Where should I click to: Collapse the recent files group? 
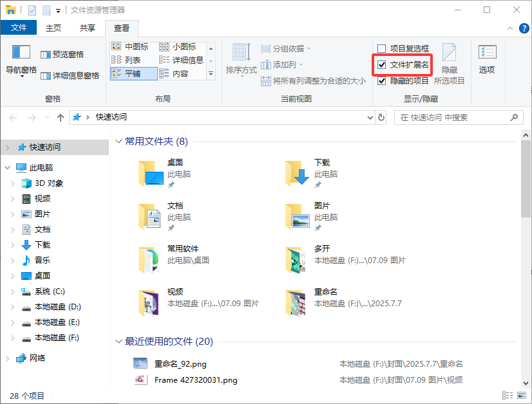click(x=119, y=341)
